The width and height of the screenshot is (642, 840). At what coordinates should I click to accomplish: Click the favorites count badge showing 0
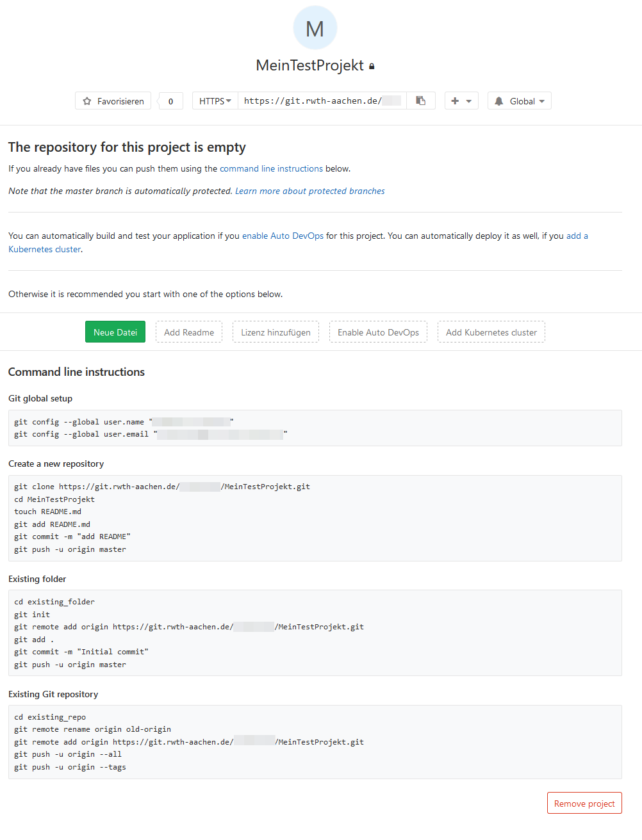170,101
